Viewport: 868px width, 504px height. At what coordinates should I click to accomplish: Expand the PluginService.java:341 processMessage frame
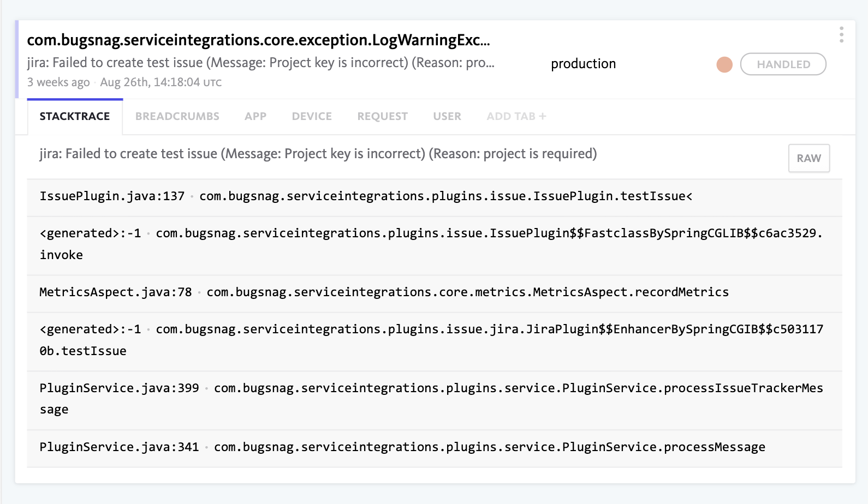[435, 448]
